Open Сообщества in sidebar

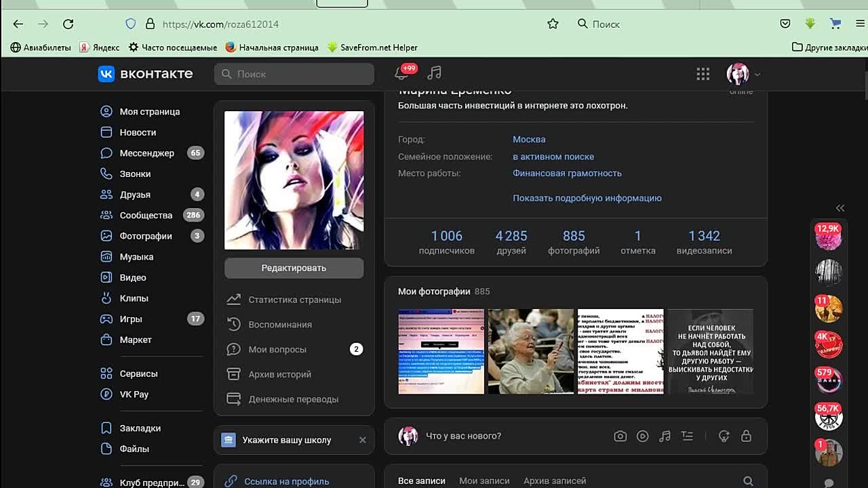click(146, 215)
